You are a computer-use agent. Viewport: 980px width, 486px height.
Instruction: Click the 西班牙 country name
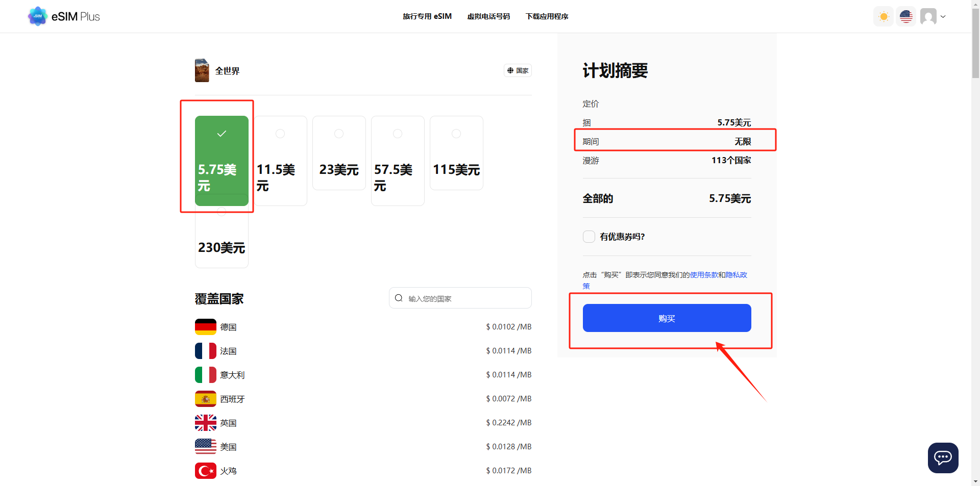[232, 399]
